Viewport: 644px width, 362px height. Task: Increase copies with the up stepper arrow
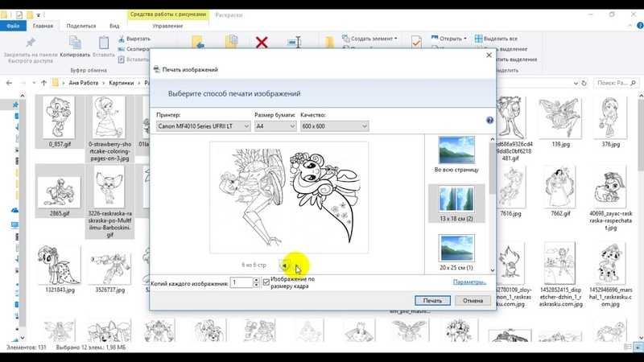(x=256, y=280)
